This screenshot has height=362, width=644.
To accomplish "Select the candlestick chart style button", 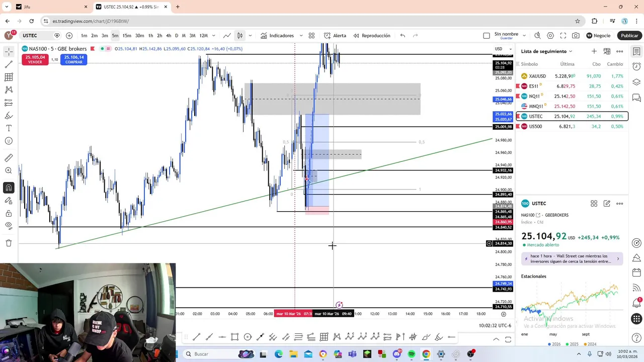I will (240, 36).
